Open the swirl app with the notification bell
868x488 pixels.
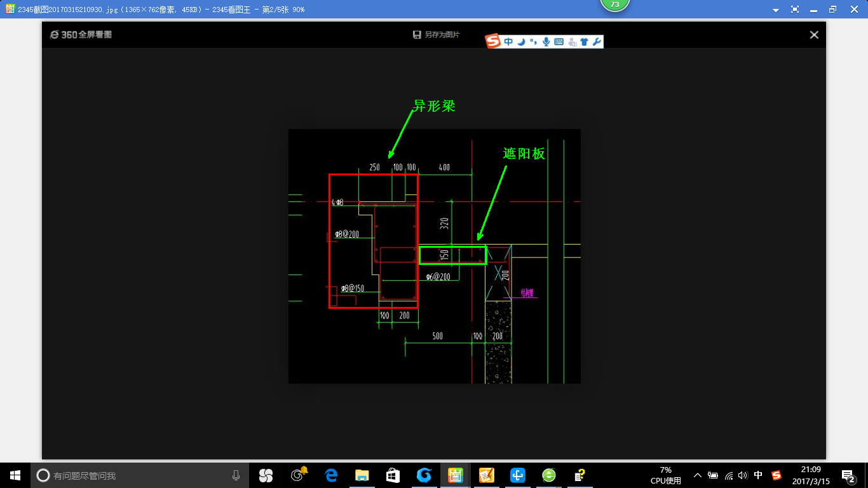tap(298, 475)
